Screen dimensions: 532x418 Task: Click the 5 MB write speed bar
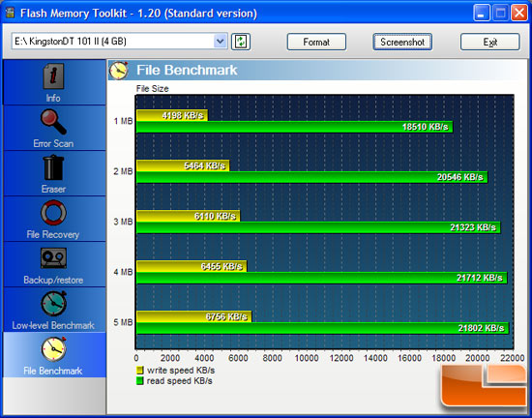[x=193, y=316]
